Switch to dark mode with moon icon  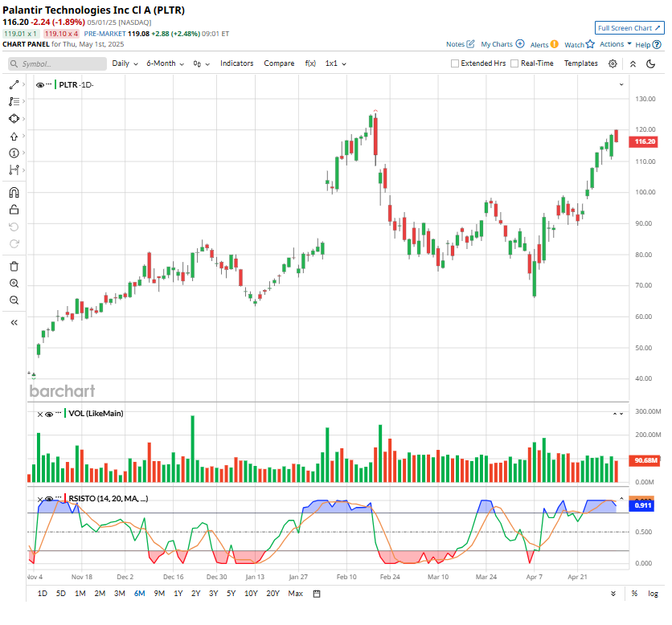click(x=650, y=63)
